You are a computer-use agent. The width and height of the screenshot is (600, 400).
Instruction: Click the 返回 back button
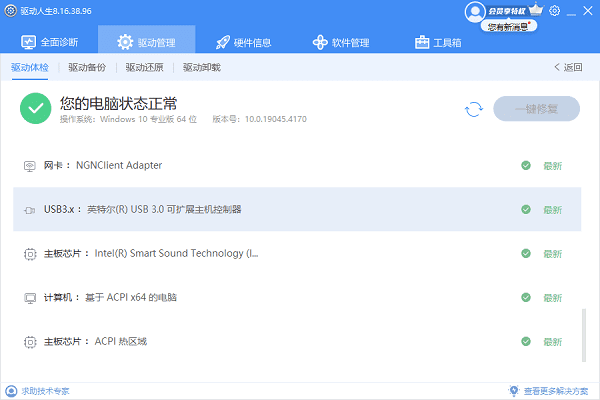pyautogui.click(x=567, y=68)
